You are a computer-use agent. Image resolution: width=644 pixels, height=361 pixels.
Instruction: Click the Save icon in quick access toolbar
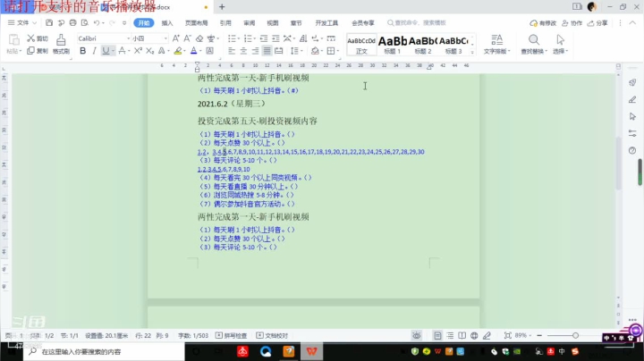(x=49, y=22)
